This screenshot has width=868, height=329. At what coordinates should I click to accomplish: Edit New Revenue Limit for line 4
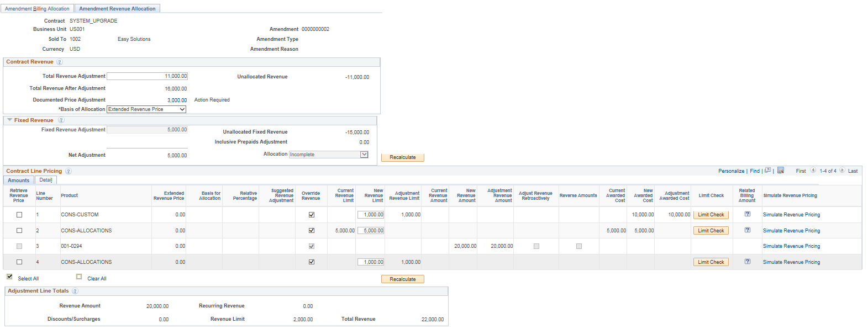(371, 262)
